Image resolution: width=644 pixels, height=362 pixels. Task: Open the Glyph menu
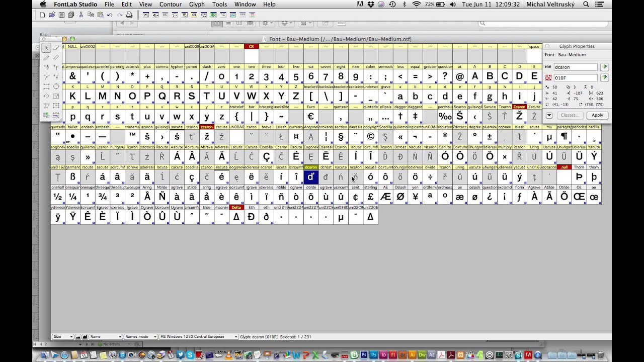click(197, 4)
